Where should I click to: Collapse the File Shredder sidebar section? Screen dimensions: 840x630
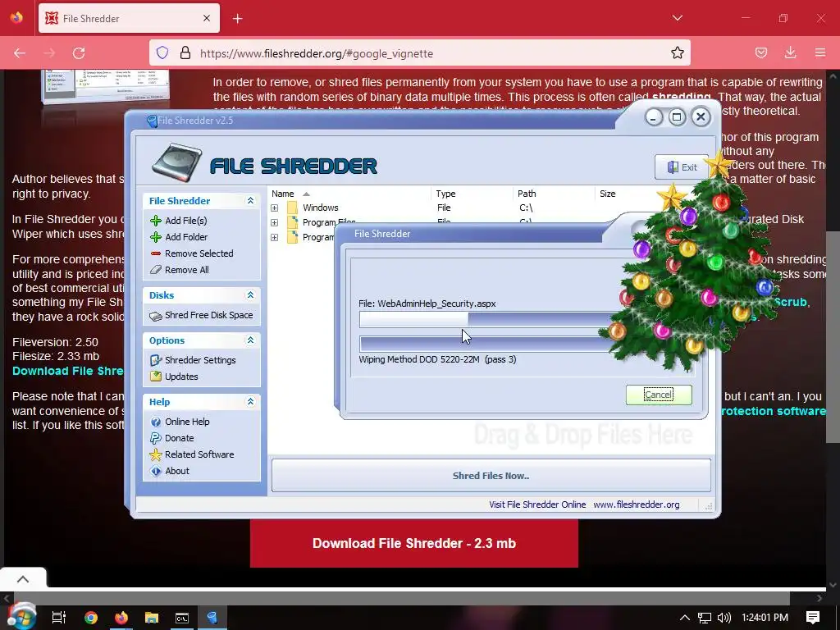[250, 201]
